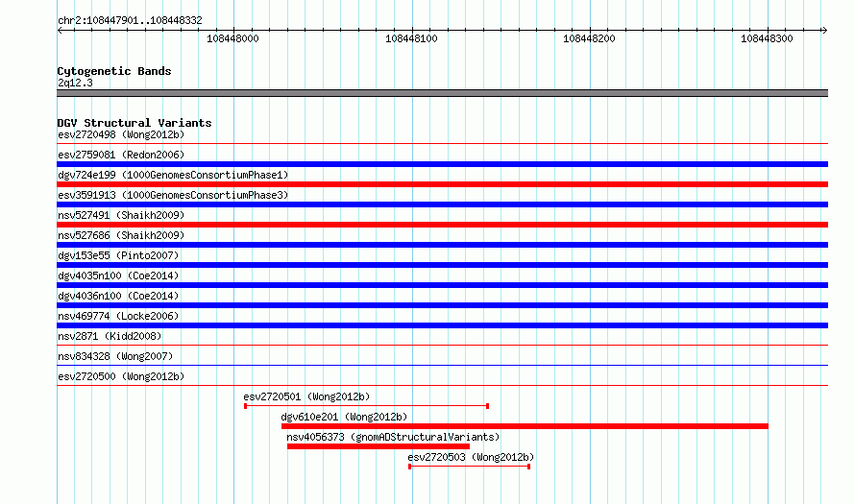
Task: Click ruler position label 108448100
Action: [411, 38]
